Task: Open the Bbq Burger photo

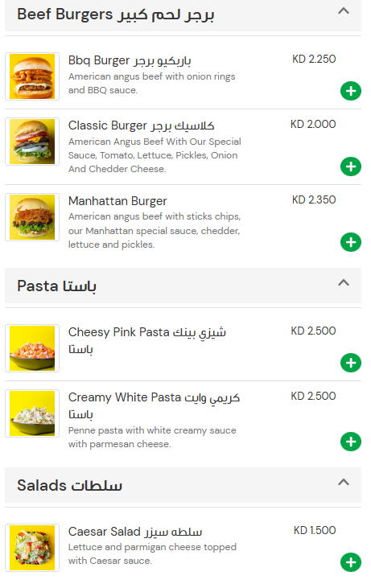Action: click(32, 76)
